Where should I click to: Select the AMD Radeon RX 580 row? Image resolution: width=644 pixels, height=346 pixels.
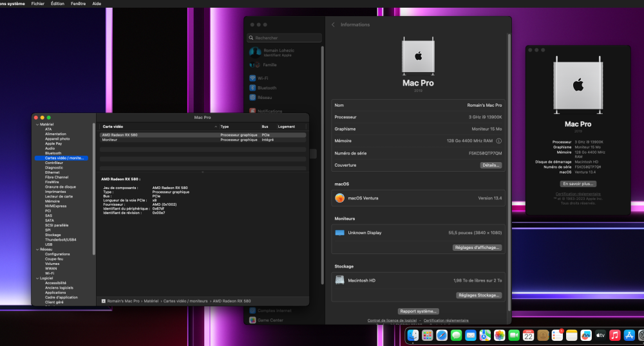pos(202,135)
